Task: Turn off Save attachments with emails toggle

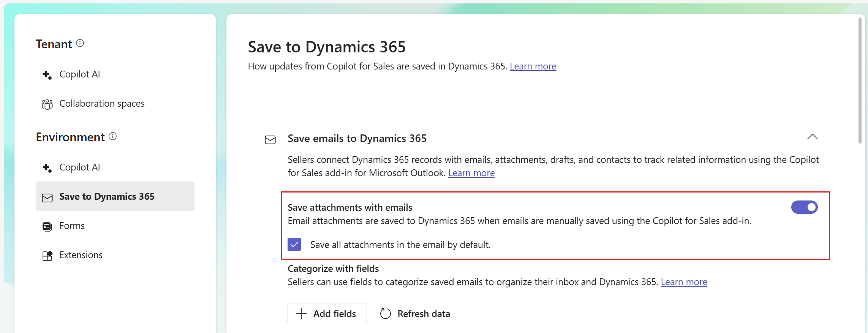Action: pyautogui.click(x=804, y=207)
